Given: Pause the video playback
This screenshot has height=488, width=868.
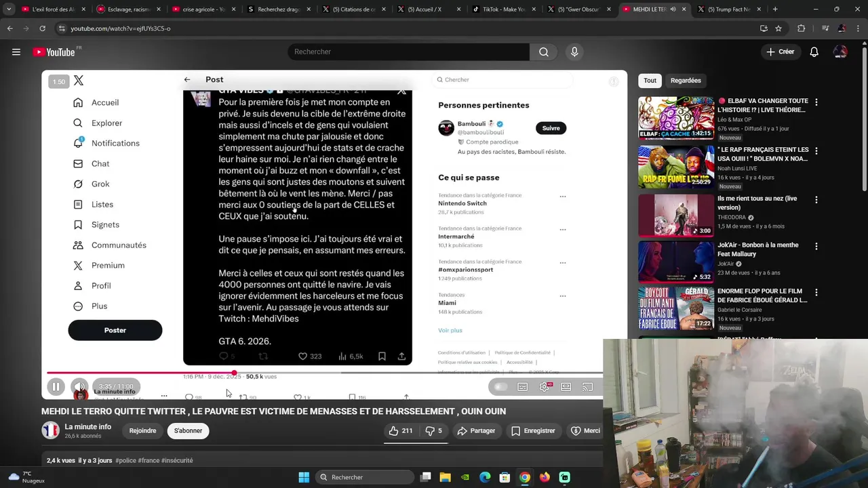Looking at the screenshot, I should click(56, 387).
